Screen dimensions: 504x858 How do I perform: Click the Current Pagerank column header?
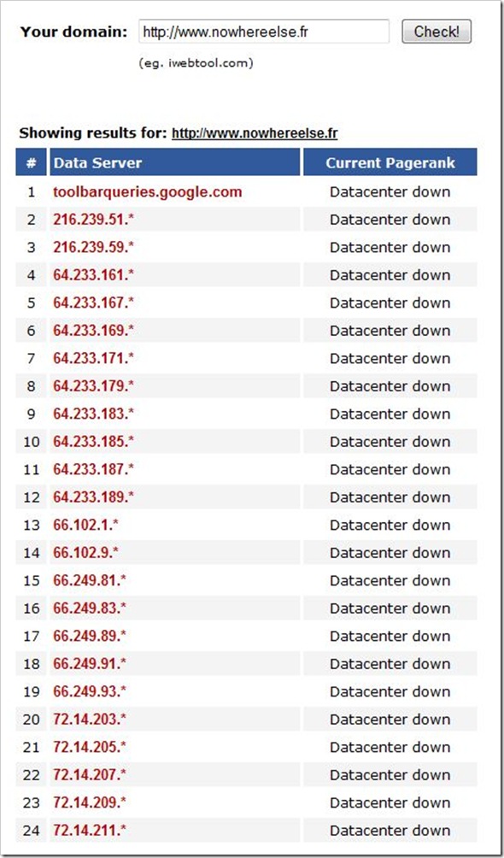[390, 162]
